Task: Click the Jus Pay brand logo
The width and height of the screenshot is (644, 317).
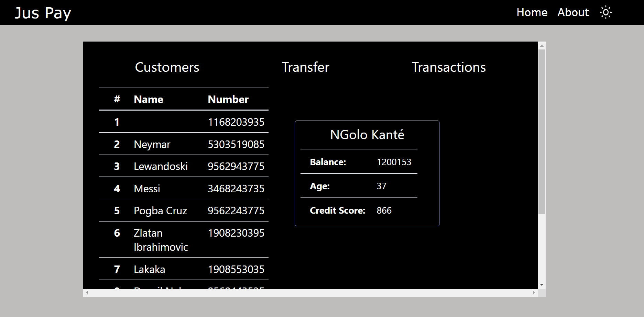Action: click(43, 13)
